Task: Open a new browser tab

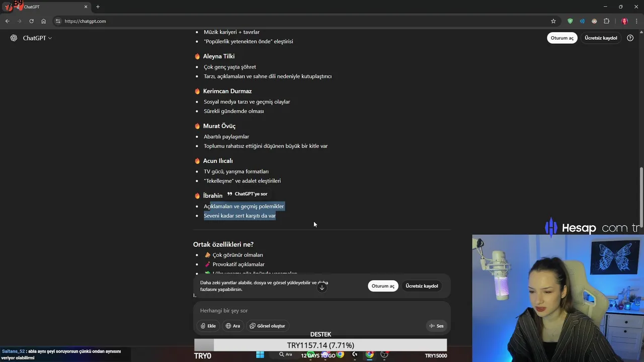Action: click(x=98, y=7)
